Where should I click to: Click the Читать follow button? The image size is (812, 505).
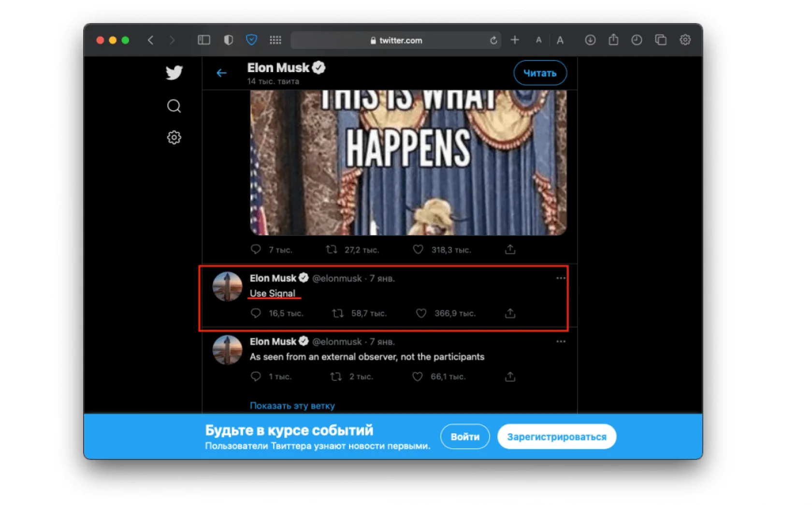click(540, 73)
